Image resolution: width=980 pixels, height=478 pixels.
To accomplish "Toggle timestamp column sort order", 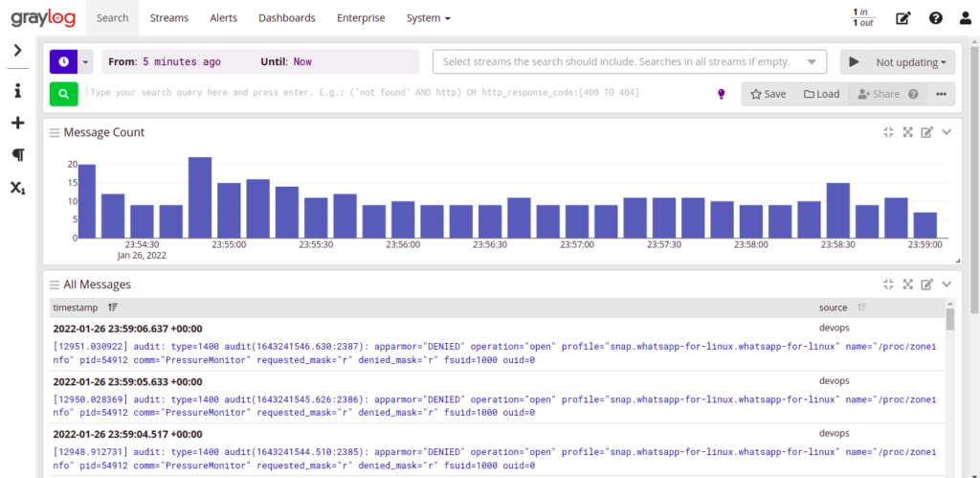I will click(113, 307).
